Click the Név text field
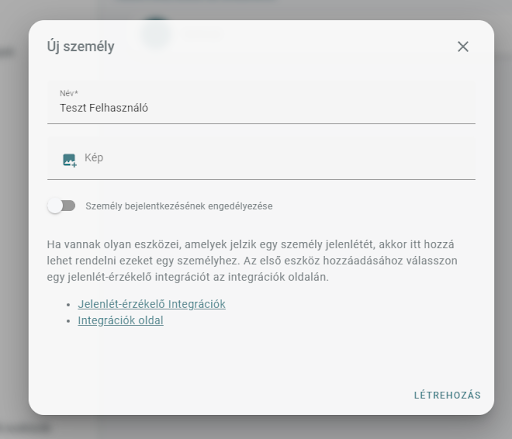The width and height of the screenshot is (512, 439). click(x=261, y=103)
